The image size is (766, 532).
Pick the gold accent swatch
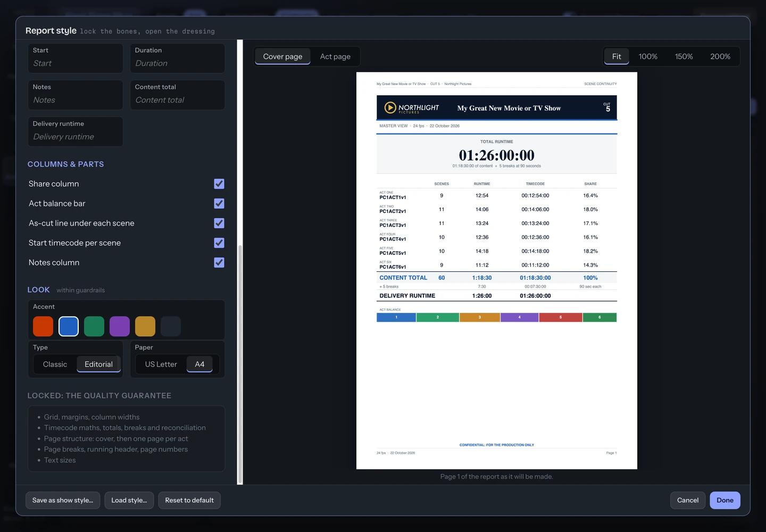pyautogui.click(x=145, y=326)
